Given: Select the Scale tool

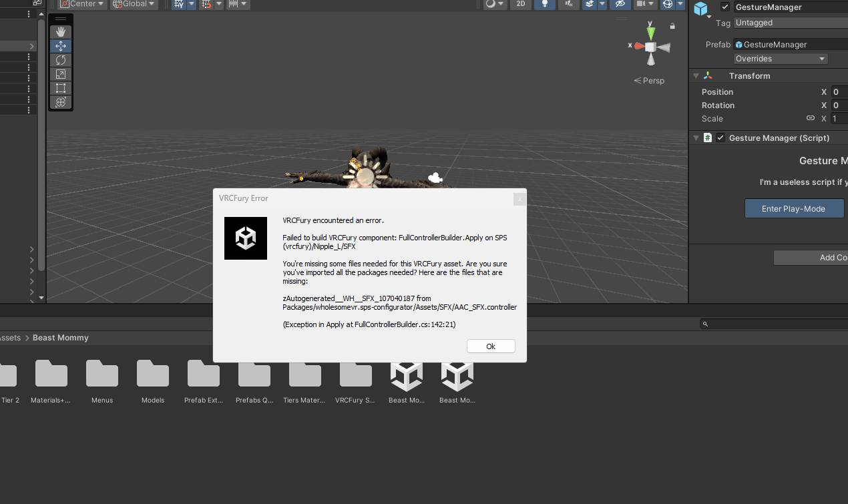Looking at the screenshot, I should click(x=61, y=74).
